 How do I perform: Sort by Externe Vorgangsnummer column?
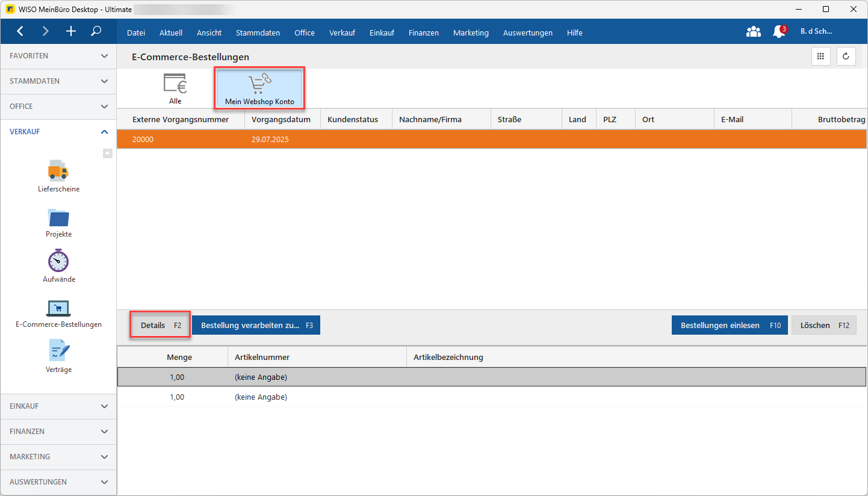coord(181,119)
